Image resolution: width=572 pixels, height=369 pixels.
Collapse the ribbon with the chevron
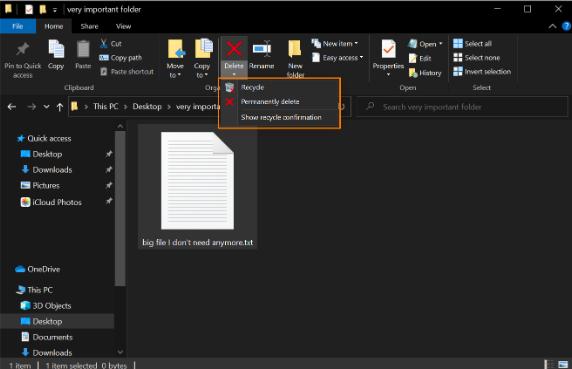click(x=552, y=26)
